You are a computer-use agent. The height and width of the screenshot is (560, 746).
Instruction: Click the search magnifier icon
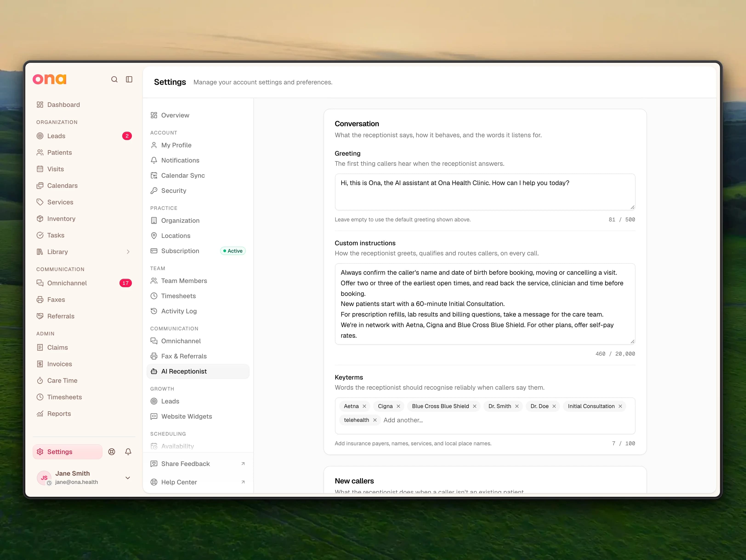pos(114,79)
